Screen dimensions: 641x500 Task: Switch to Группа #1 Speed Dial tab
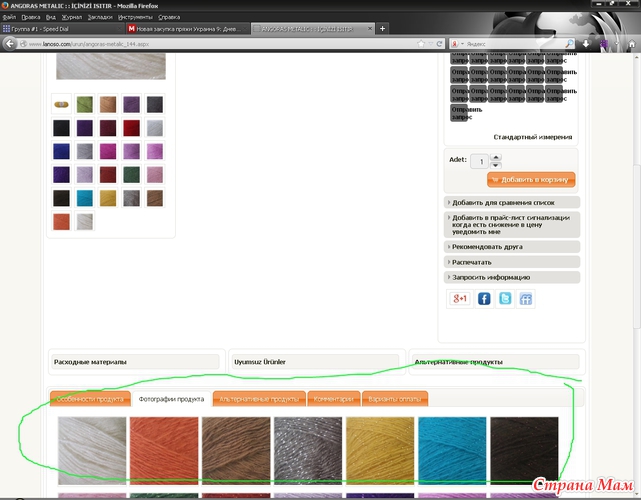tap(63, 29)
